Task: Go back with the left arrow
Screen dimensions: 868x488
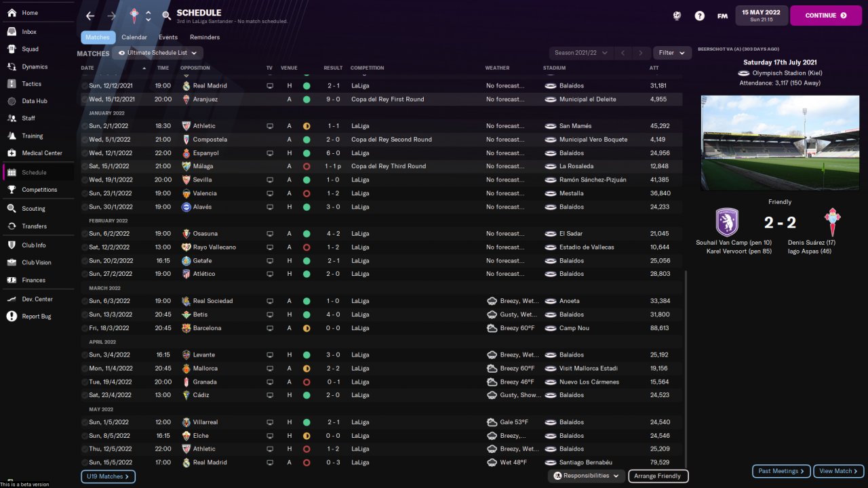Action: click(90, 16)
